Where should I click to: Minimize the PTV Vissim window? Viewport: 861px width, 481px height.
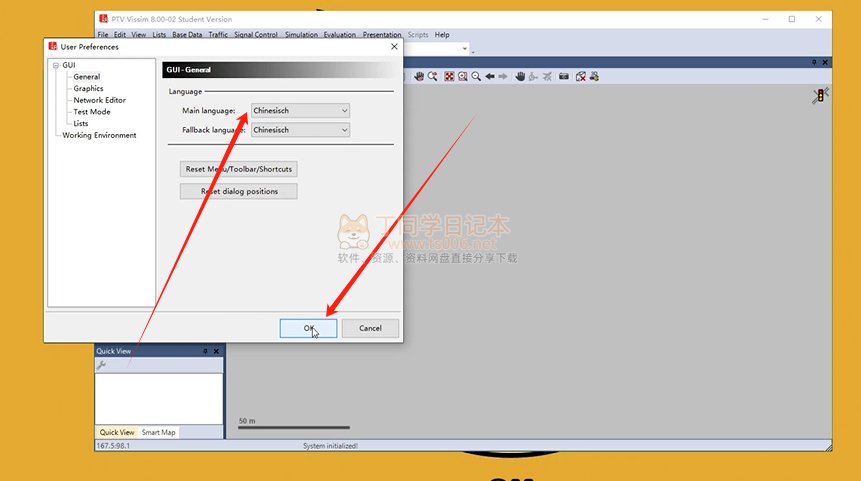click(765, 19)
